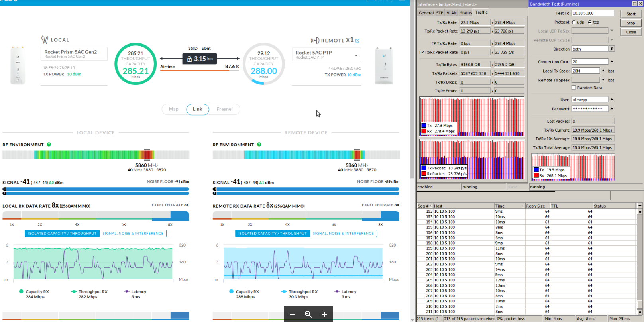The width and height of the screenshot is (644, 322).
Task: Show remote Signal, Noise & Interference chart
Action: pyautogui.click(x=344, y=234)
